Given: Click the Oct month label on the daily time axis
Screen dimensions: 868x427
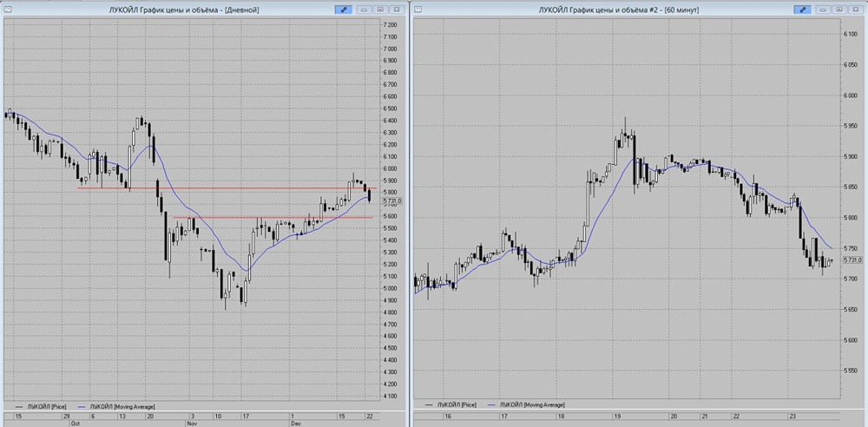Looking at the screenshot, I should (74, 423).
